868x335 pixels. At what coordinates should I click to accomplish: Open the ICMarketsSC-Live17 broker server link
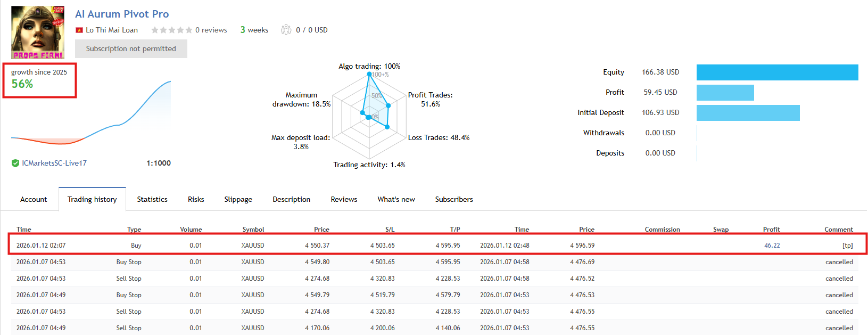[x=54, y=164]
